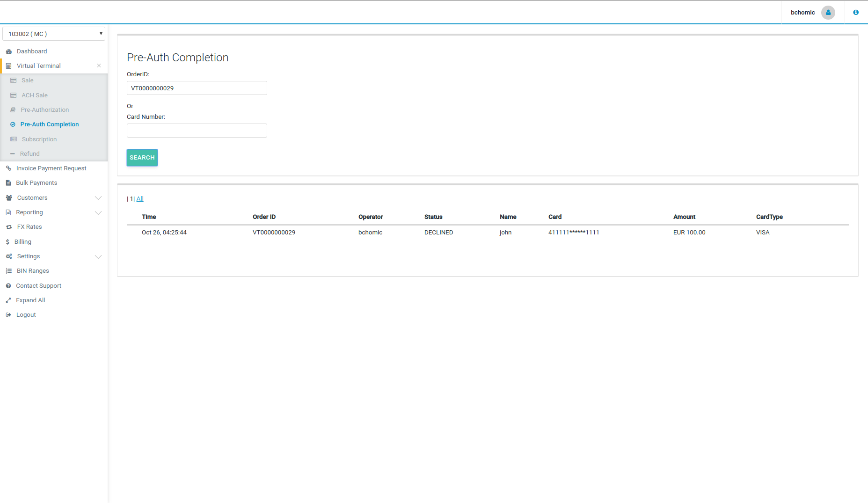Collapse Virtual Terminal with the X icon

(99, 66)
